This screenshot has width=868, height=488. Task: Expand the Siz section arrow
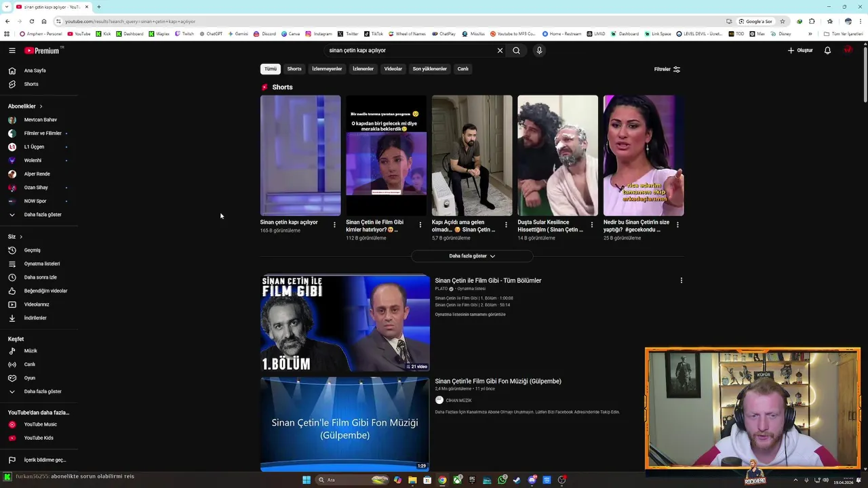pos(21,237)
